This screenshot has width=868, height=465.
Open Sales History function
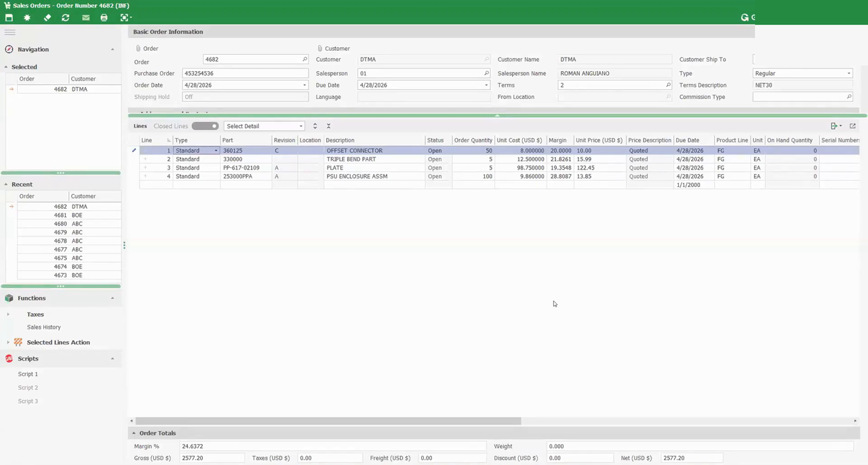[43, 327]
